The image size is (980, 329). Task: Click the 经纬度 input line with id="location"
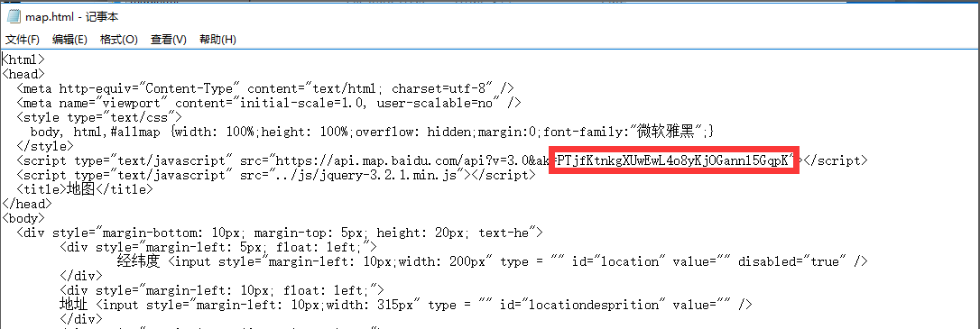(x=493, y=261)
